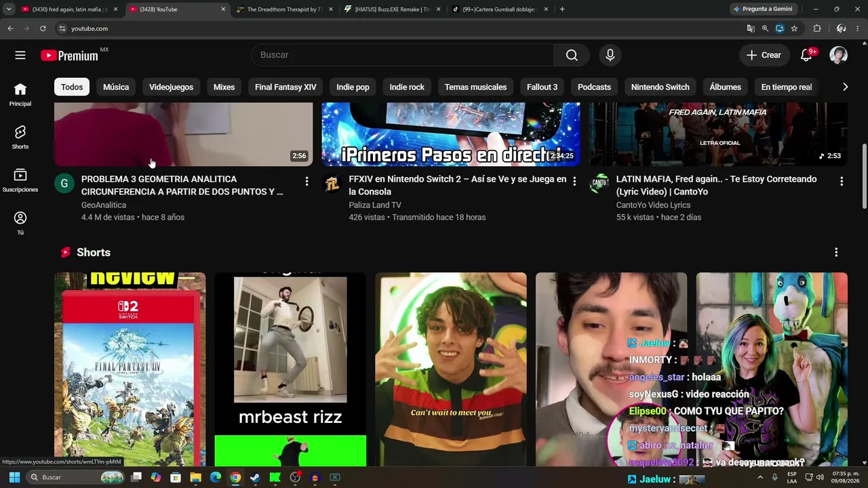Click the search magnifier button

click(x=572, y=55)
